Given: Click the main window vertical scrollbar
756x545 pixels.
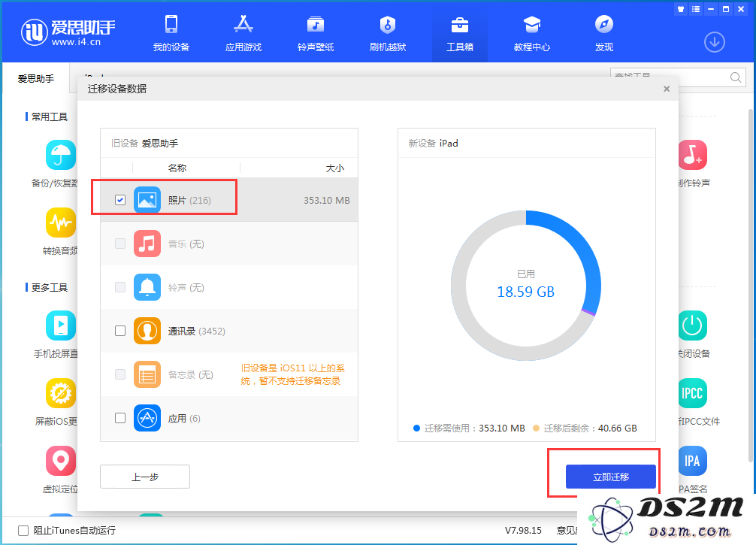Looking at the screenshot, I should tap(751, 285).
